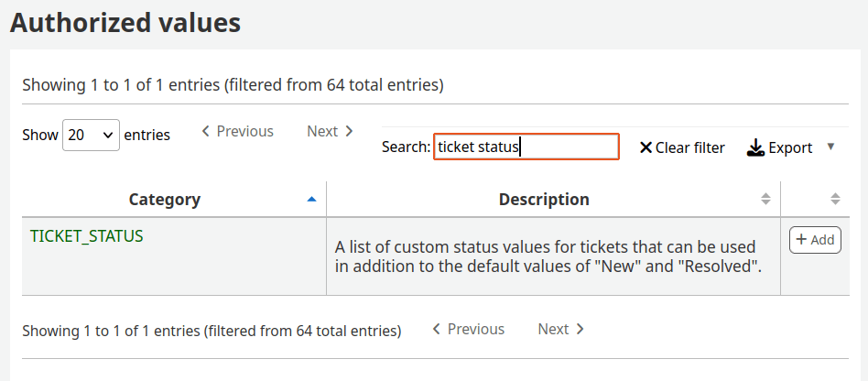Click the top Previous chevron icon
This screenshot has width=868, height=381.
(x=206, y=132)
